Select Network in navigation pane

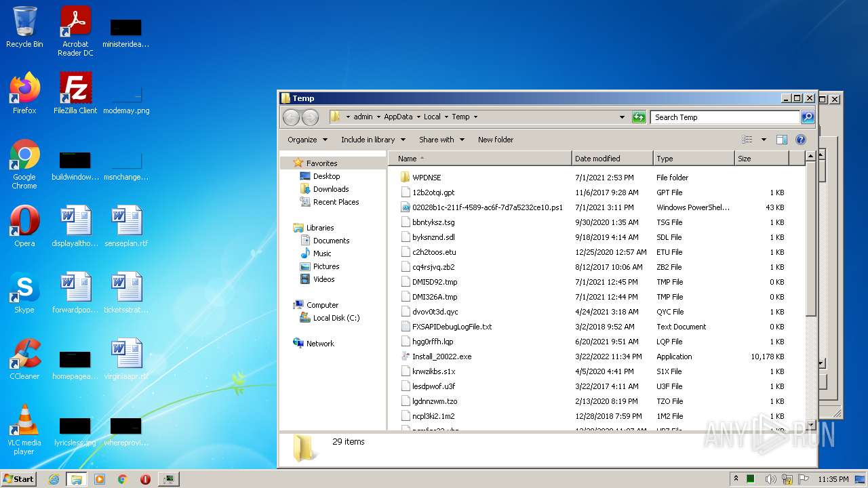(x=320, y=344)
